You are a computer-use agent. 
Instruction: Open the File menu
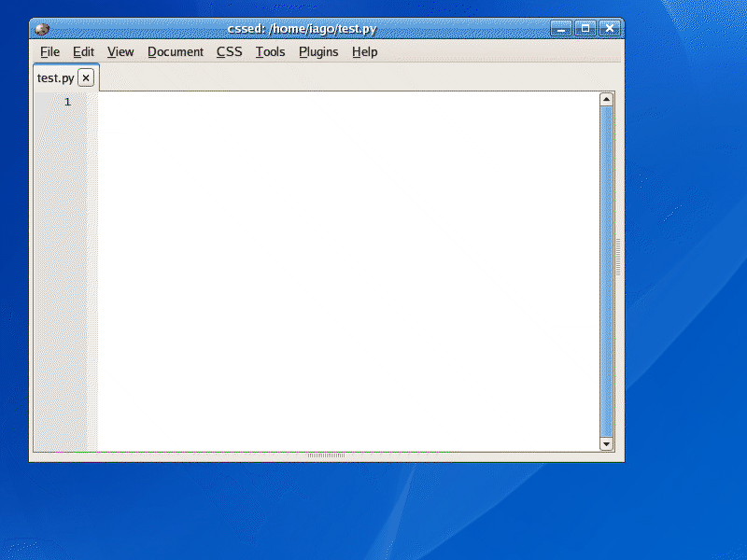49,51
